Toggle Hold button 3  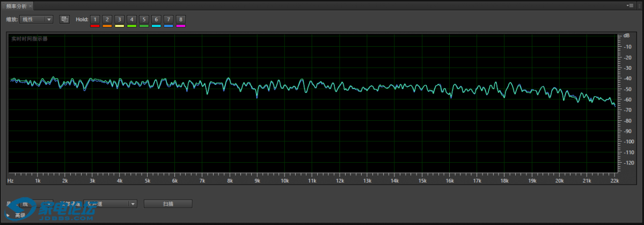(119, 19)
